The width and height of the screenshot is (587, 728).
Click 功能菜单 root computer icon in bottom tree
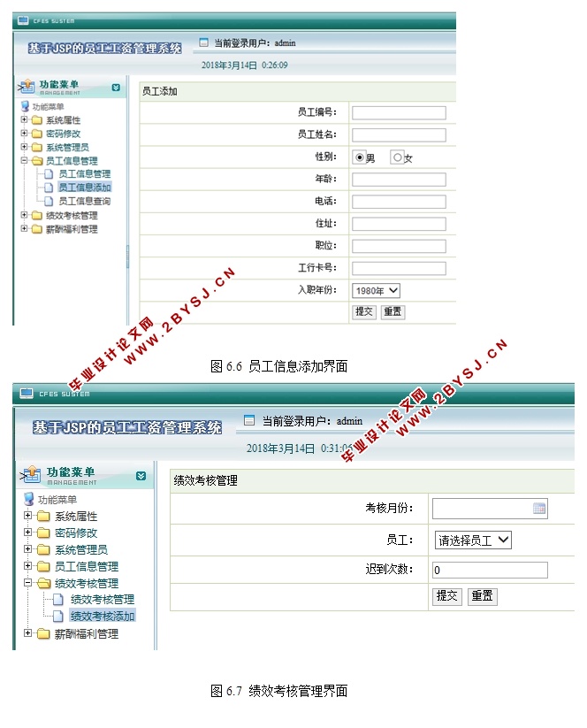tap(29, 499)
